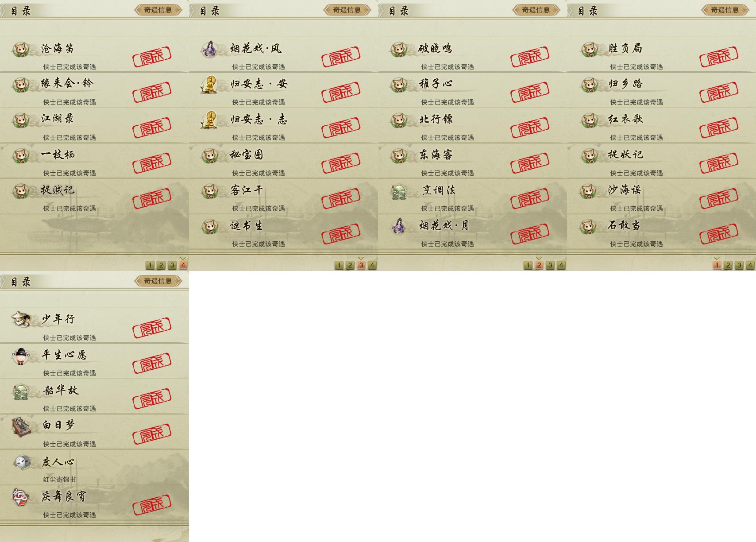Image resolution: width=756 pixels, height=542 pixels.
Task: Click the 奇遇信息 button in the fourth panel
Action: tap(725, 10)
